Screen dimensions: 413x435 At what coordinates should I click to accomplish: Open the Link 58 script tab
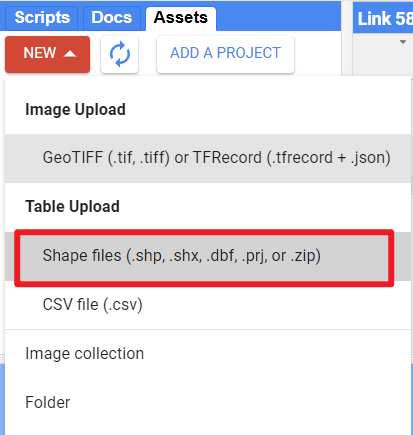pos(383,18)
